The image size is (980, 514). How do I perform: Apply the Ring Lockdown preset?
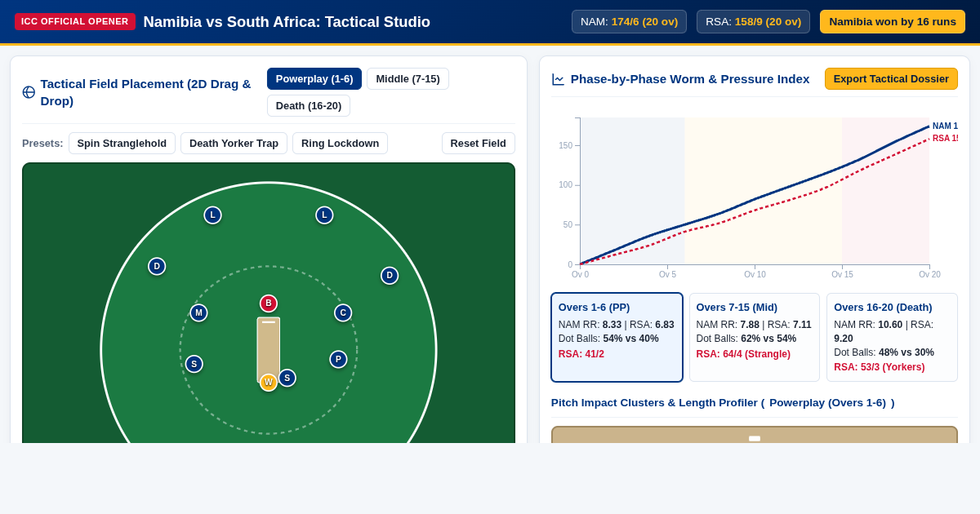pyautogui.click(x=340, y=144)
